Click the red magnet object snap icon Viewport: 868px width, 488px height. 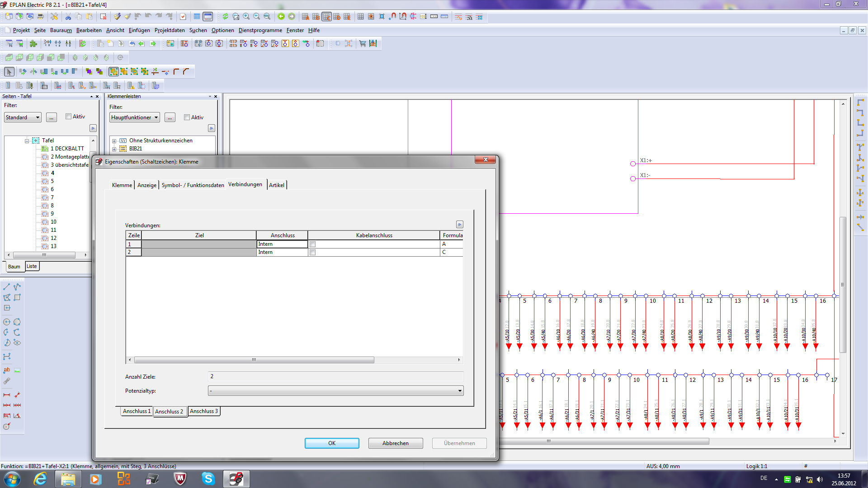[x=392, y=17]
